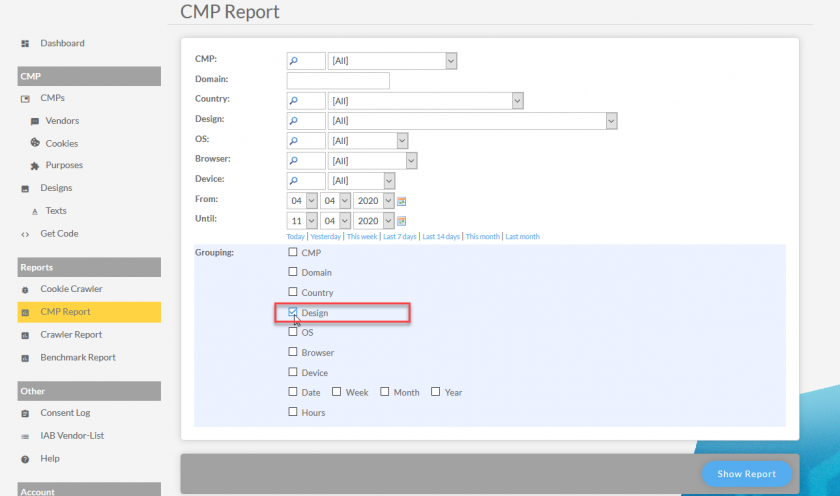840x496 pixels.
Task: Open the Until date calendar picker icon
Action: [401, 221]
